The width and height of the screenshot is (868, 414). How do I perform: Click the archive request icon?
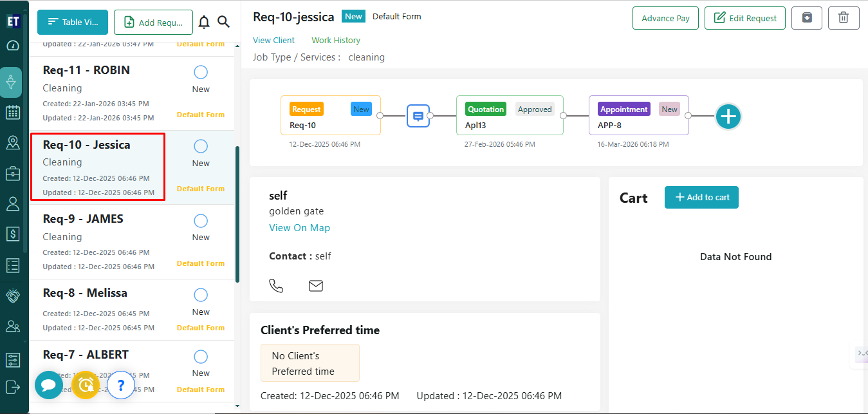click(x=806, y=18)
